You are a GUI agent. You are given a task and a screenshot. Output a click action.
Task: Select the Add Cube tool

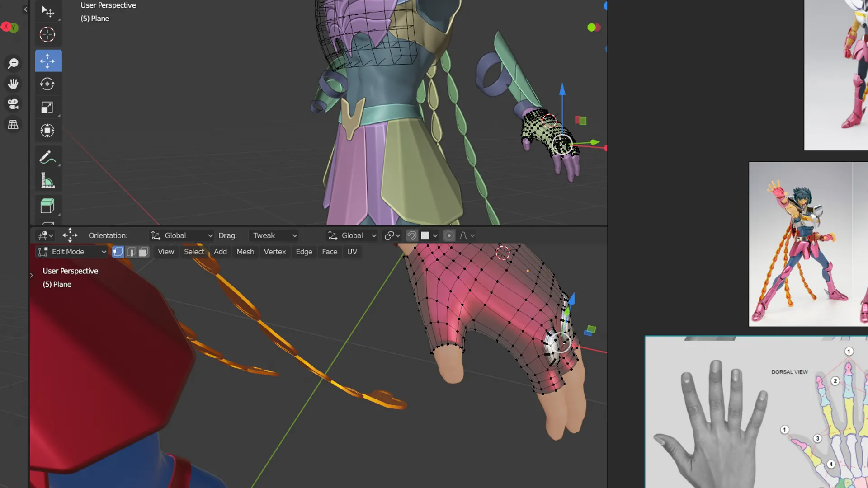[x=47, y=206]
